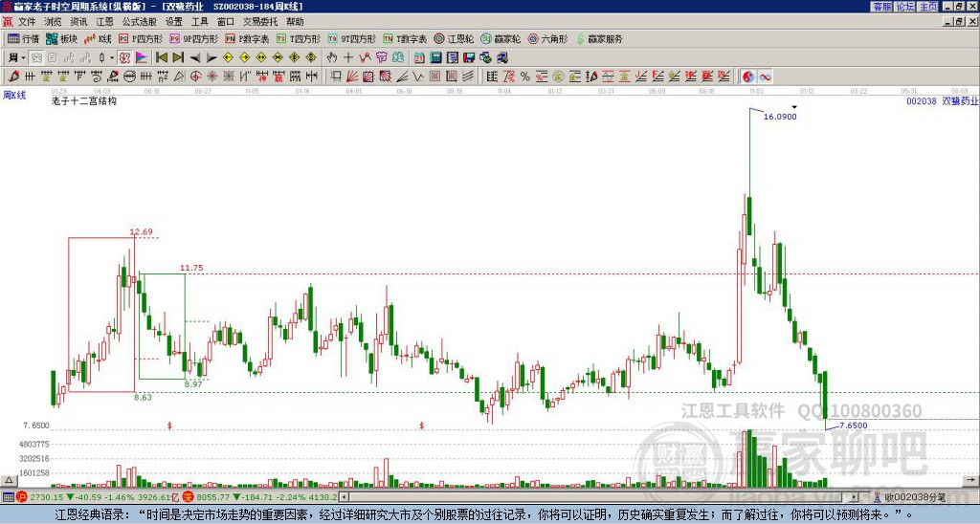This screenshot has width=980, height=524.
Task: Click the black right arrow icon
Action: [x=212, y=57]
